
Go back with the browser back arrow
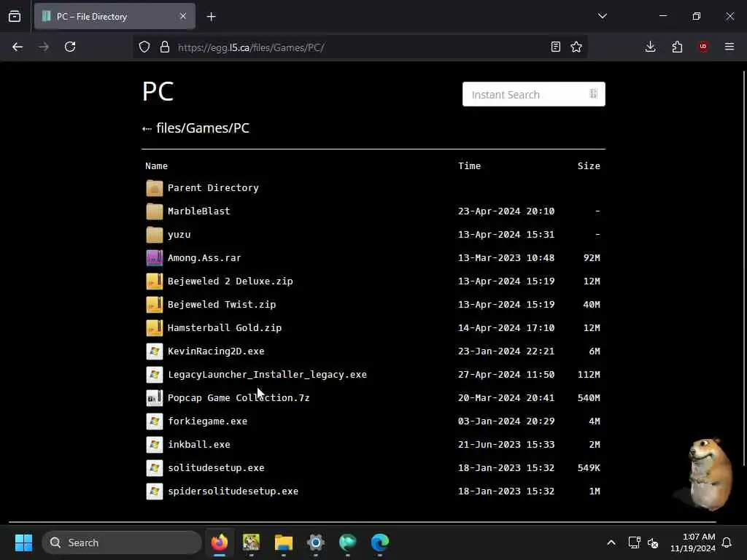pyautogui.click(x=18, y=47)
